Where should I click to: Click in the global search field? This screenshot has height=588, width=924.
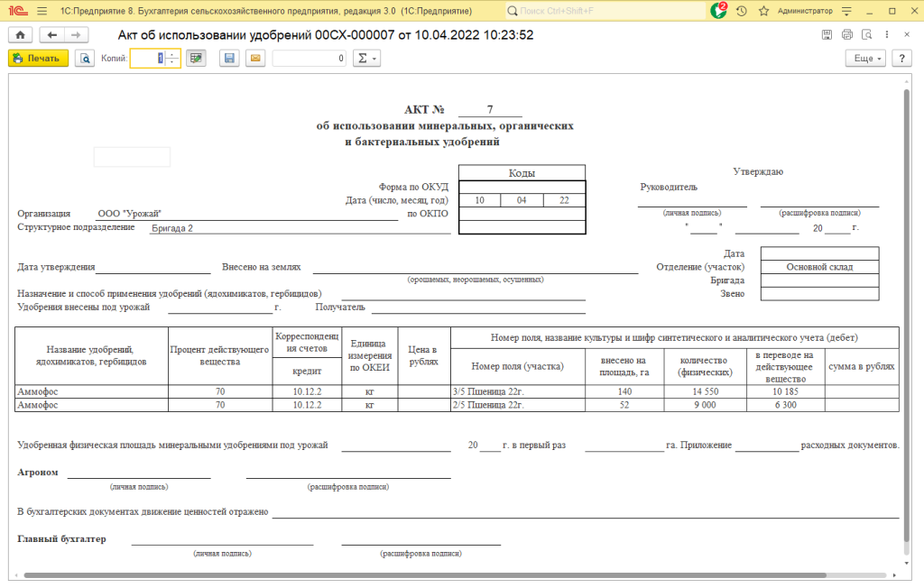point(605,11)
